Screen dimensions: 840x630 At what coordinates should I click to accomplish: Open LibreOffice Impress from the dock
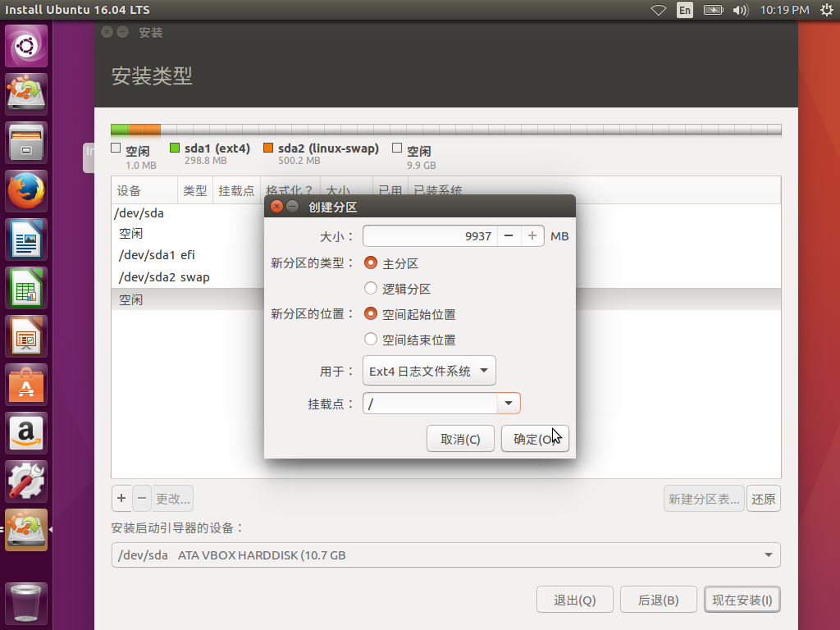(x=26, y=336)
